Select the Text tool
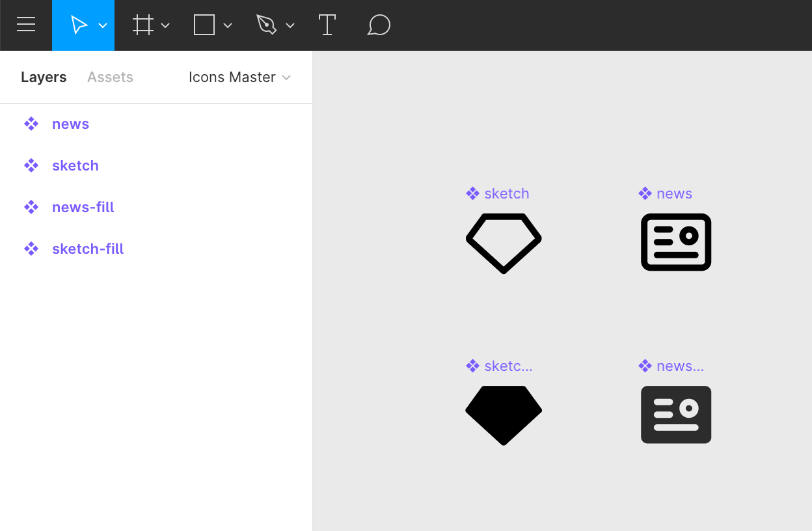Viewport: 812px width, 531px height. [x=327, y=25]
